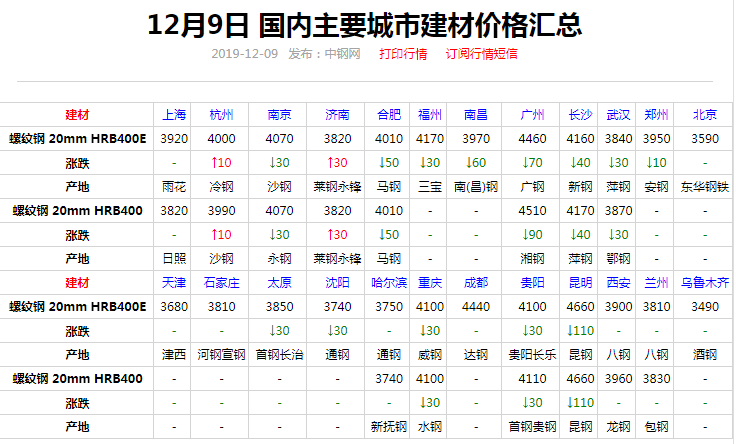The image size is (736, 444).
Task: Open the 福州 city link
Action: 429,115
